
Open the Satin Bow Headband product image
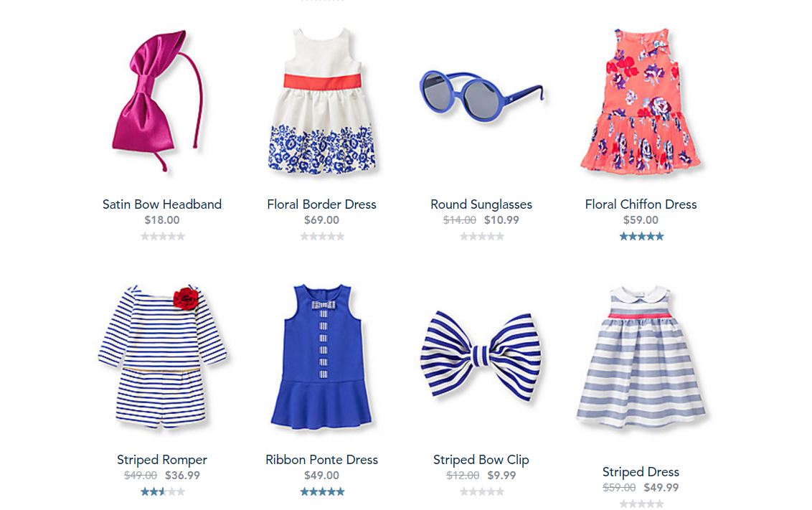158,100
